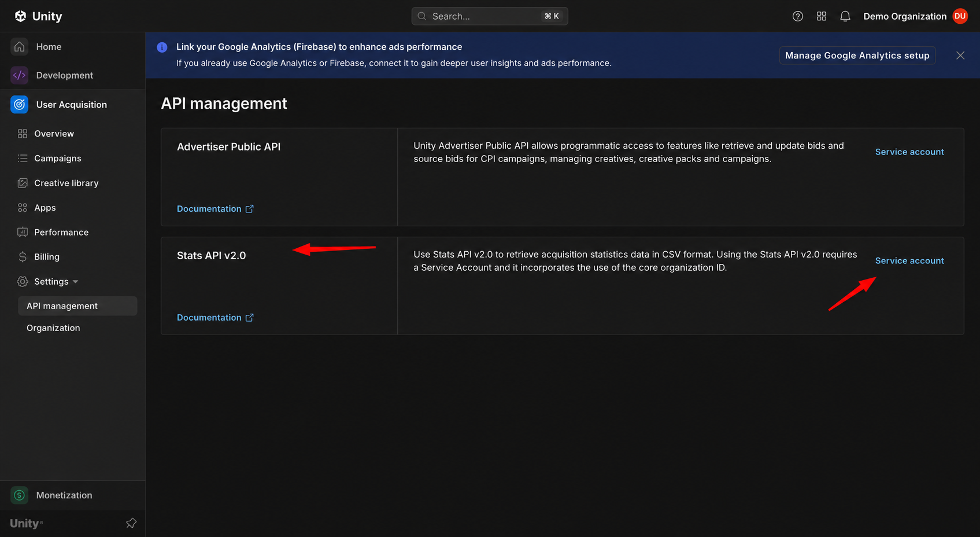Click the Unity logo icon in header

point(20,16)
